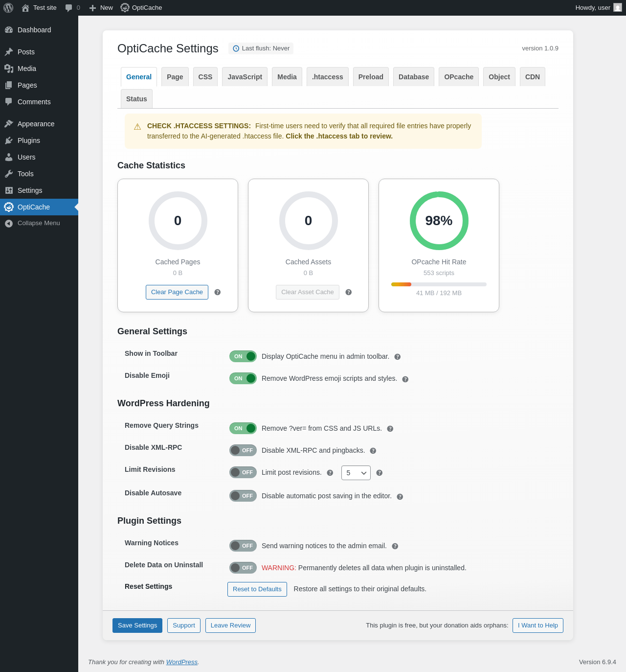The image size is (626, 672).
Task: Open the WordPress logo menu
Action: tap(8, 8)
